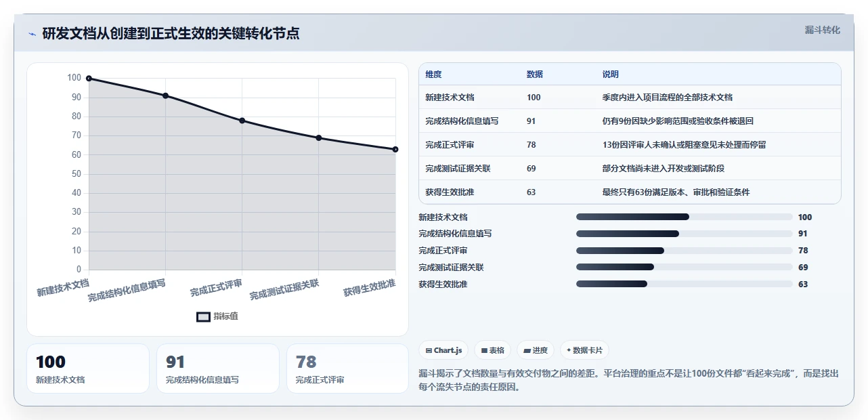Click table cell 仍有9份因缺少影响范围或验收条件被退回
This screenshot has width=868, height=420.
[x=678, y=121]
